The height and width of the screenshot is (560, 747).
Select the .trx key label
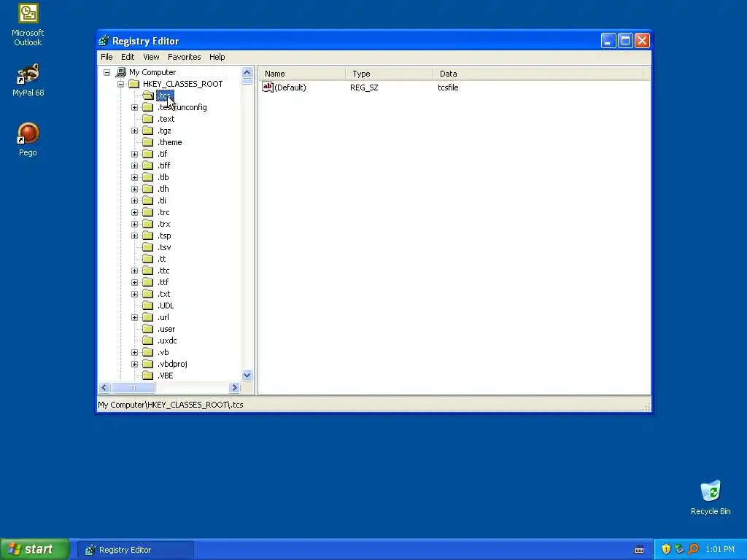pyautogui.click(x=164, y=224)
